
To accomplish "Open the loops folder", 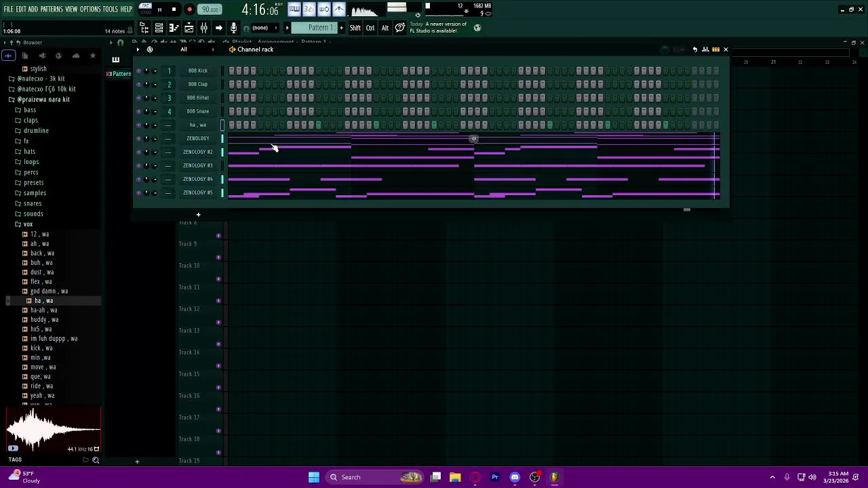I will 31,162.
